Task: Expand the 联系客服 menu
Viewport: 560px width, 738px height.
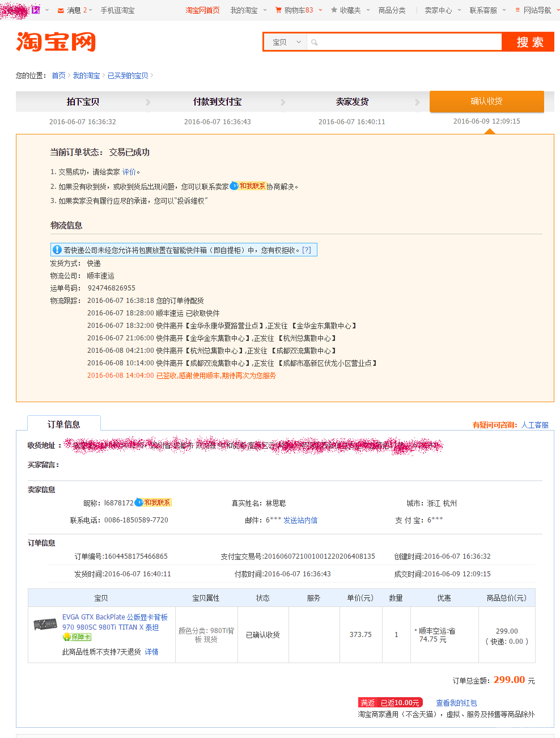Action: pos(487,10)
